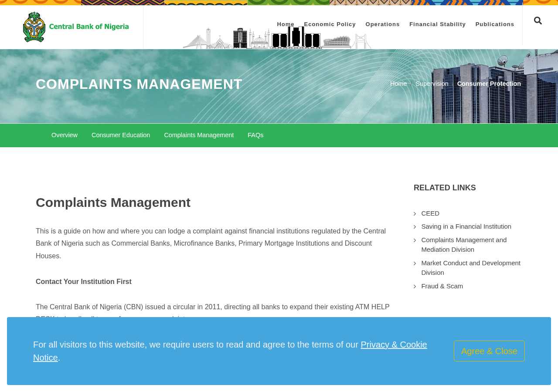Open the Publications menu
This screenshot has height=392, width=558.
click(495, 24)
